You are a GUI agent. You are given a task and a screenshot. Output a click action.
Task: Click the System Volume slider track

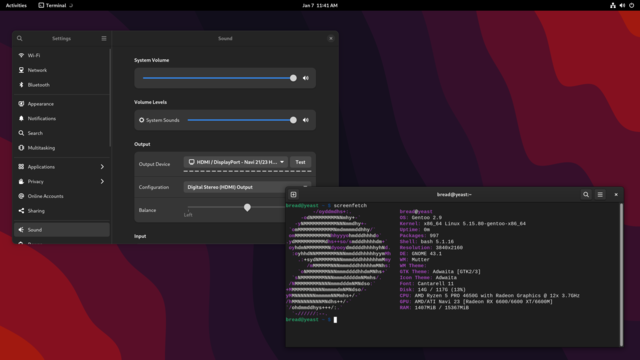coord(218,78)
